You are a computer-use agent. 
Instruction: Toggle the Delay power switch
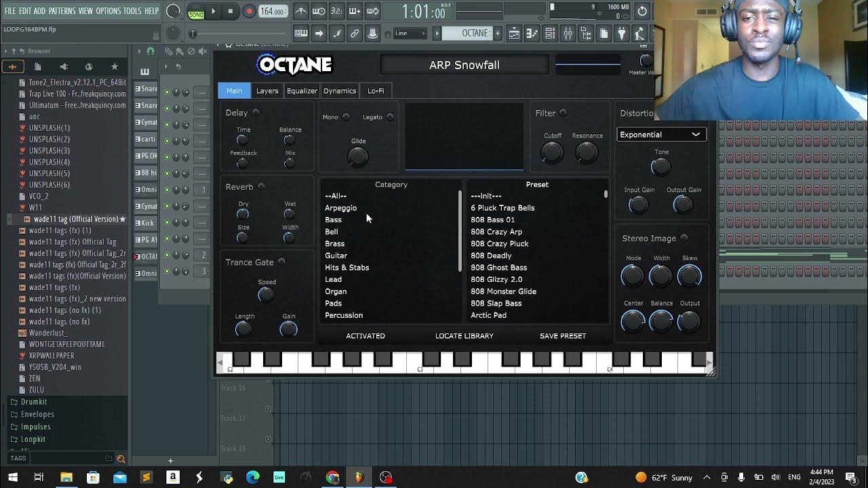click(256, 113)
